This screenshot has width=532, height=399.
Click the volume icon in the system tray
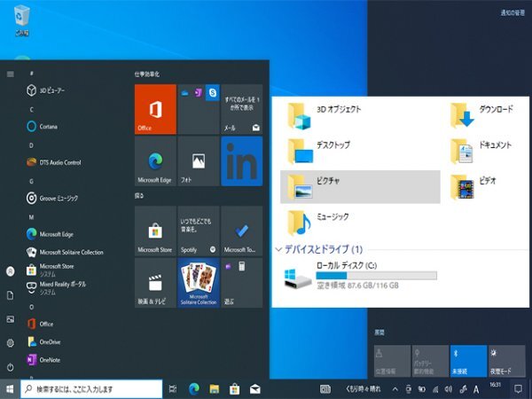click(449, 389)
